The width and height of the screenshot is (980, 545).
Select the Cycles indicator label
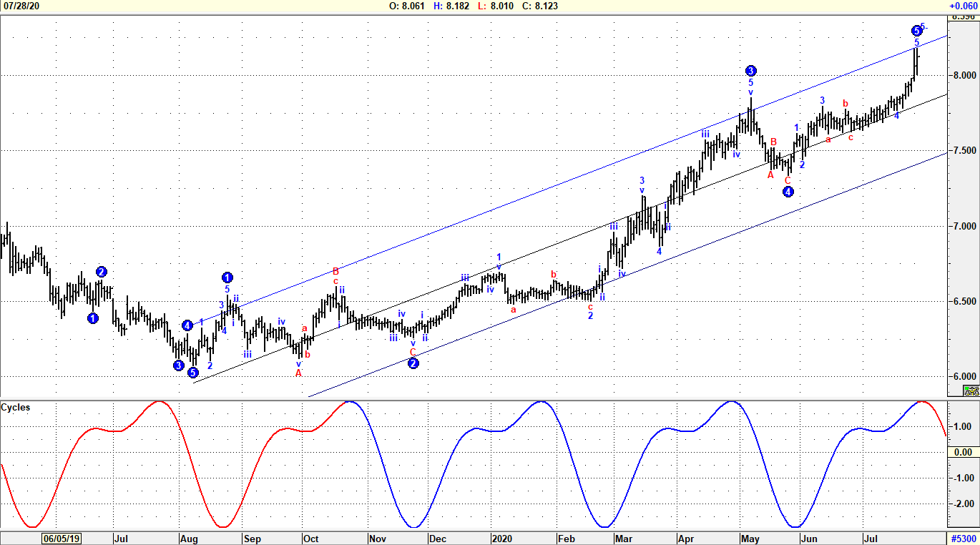(16, 408)
